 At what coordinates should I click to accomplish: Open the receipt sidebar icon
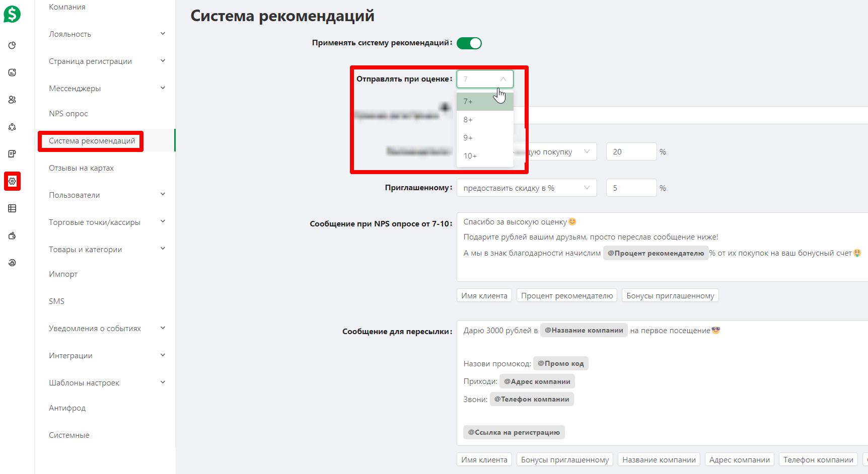(x=12, y=154)
